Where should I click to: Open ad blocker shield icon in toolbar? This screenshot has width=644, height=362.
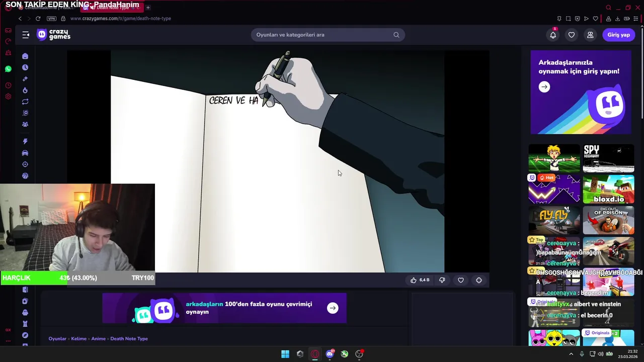pos(577,19)
